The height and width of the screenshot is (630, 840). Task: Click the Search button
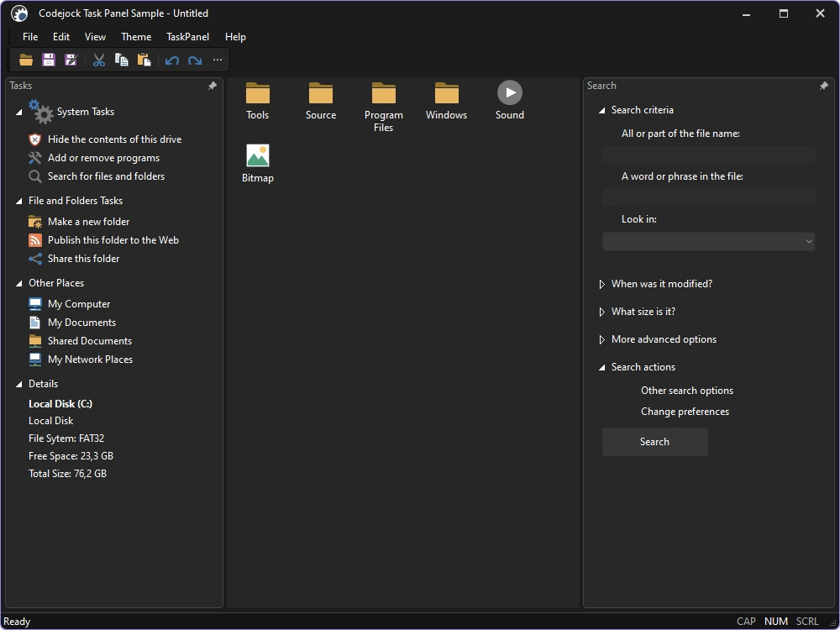point(654,442)
